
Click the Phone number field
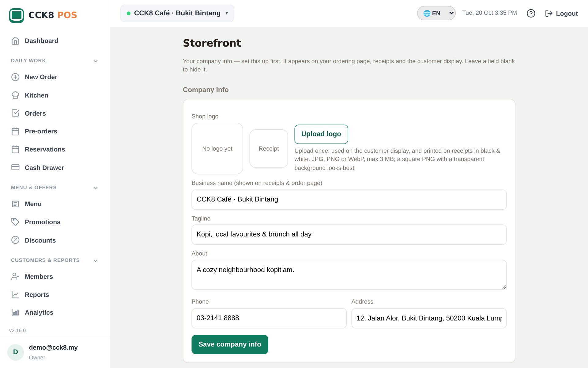pyautogui.click(x=269, y=318)
